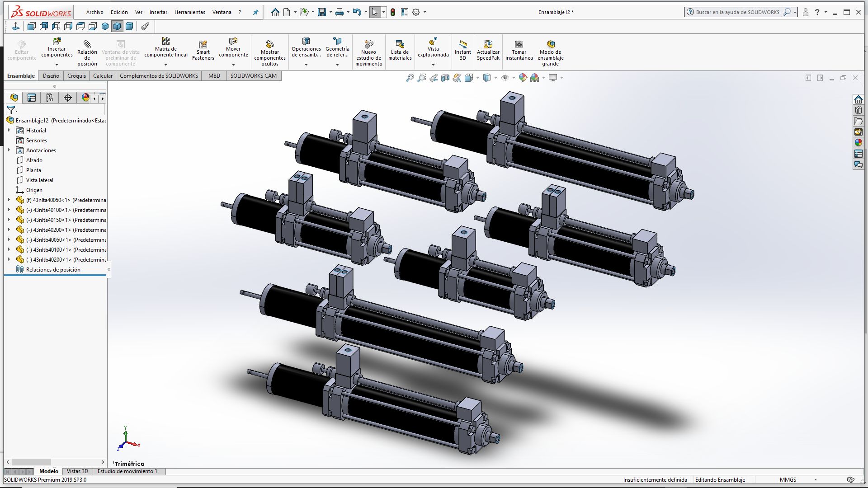This screenshot has width=868, height=488.
Task: Click the Rebuild traffic light icon
Action: click(x=393, y=12)
